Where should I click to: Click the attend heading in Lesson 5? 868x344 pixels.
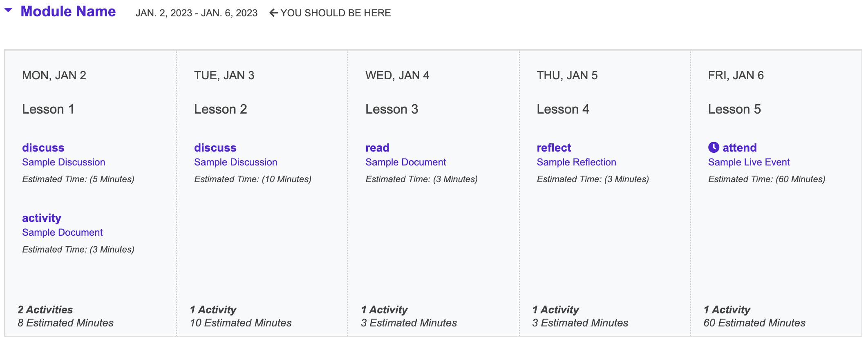pyautogui.click(x=739, y=147)
